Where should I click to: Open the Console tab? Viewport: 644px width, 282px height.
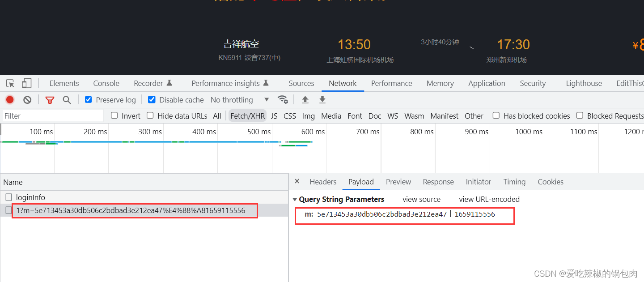106,83
